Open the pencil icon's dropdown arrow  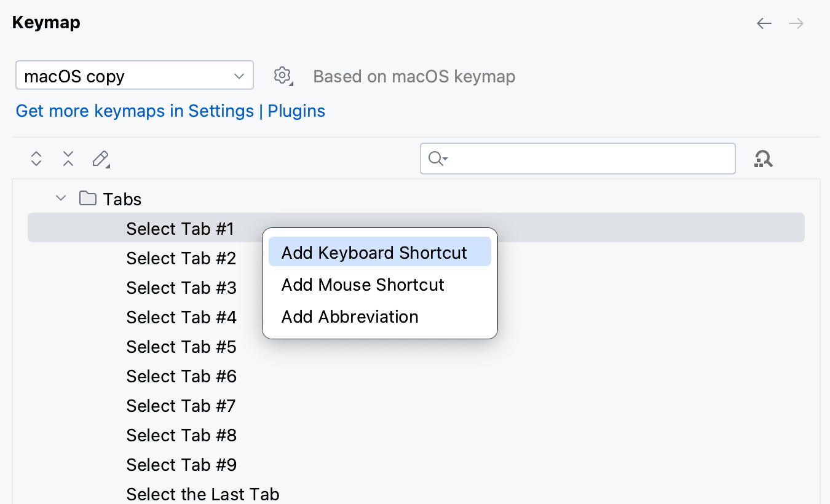coord(109,165)
